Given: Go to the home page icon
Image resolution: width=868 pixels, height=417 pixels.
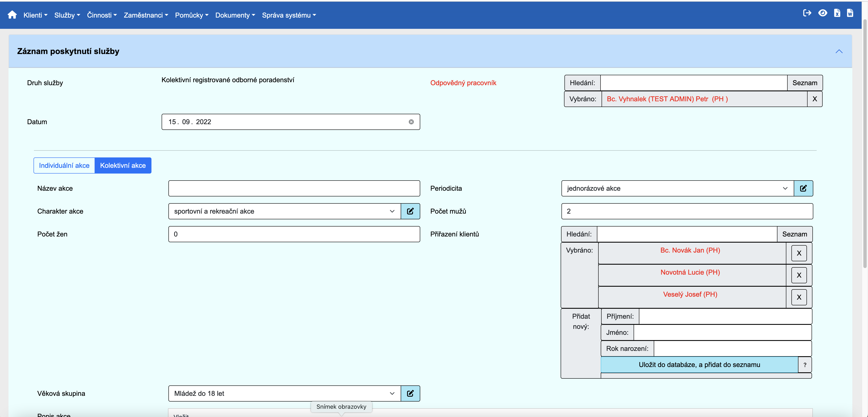Looking at the screenshot, I should (x=12, y=15).
